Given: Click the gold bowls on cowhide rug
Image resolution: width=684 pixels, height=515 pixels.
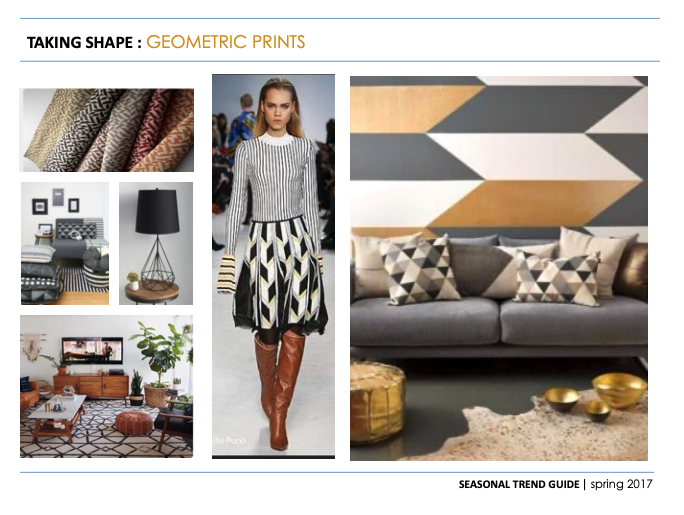Looking at the screenshot, I should point(595,397).
